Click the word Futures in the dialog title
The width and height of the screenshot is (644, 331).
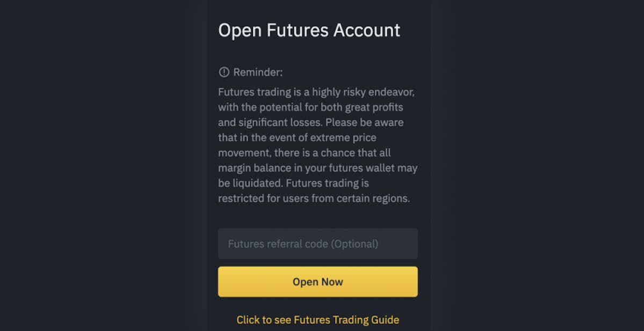(x=298, y=31)
